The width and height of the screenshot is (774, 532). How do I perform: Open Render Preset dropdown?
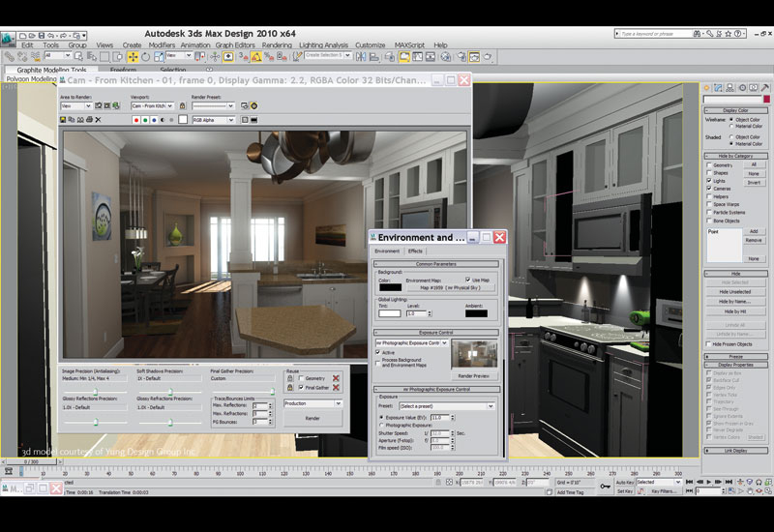pyautogui.click(x=213, y=105)
